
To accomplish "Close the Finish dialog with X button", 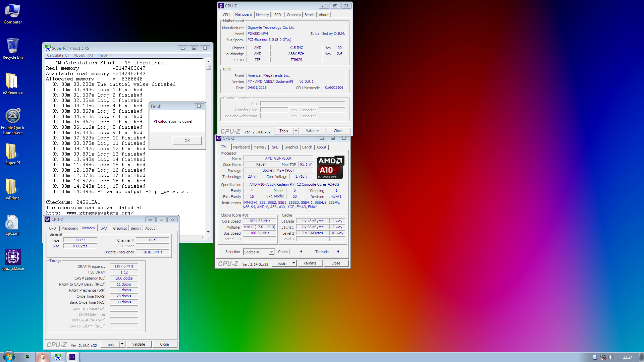I will (x=199, y=106).
